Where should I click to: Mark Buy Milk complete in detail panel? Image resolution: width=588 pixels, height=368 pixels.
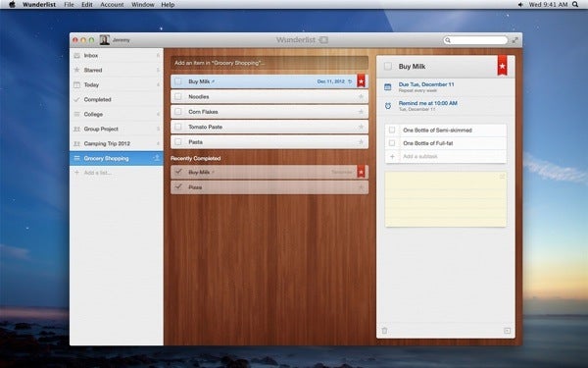388,67
